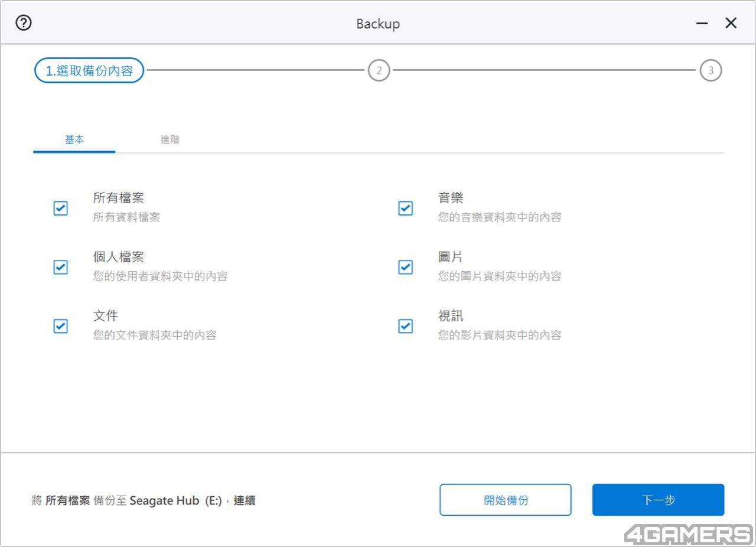Click the Seagate Hub (E:) summary text
756x547 pixels.
(175, 500)
